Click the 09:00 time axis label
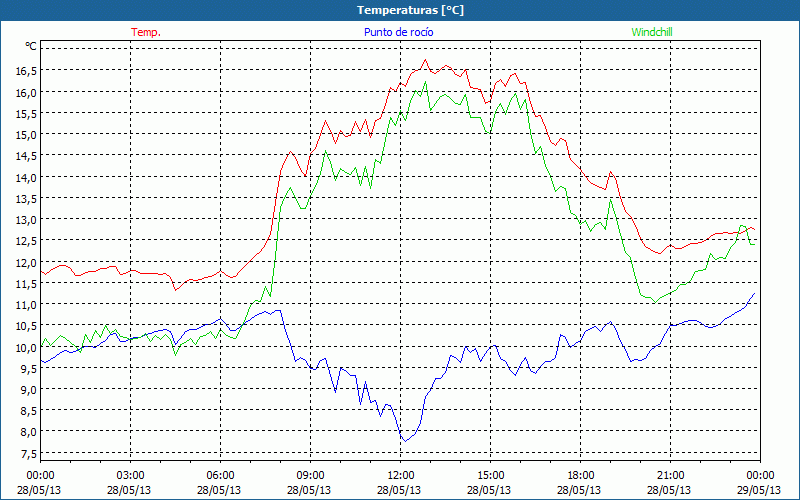The height and width of the screenshot is (500, 800). tap(310, 476)
